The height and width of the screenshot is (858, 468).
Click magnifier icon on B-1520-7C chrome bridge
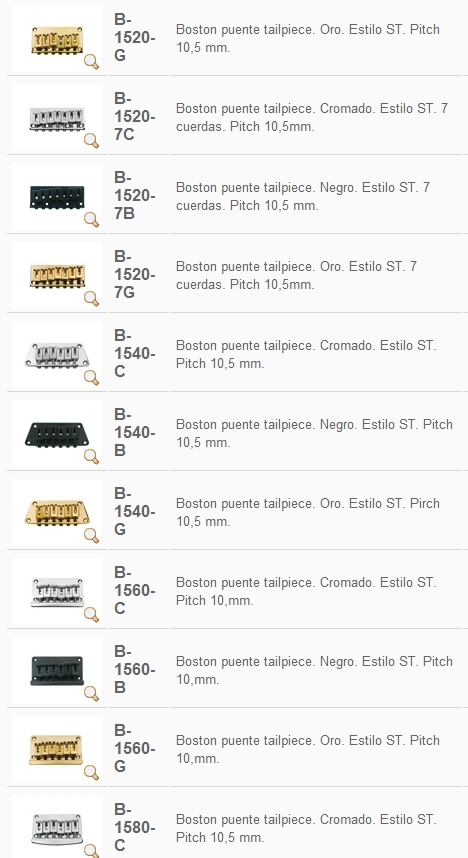coord(91,140)
